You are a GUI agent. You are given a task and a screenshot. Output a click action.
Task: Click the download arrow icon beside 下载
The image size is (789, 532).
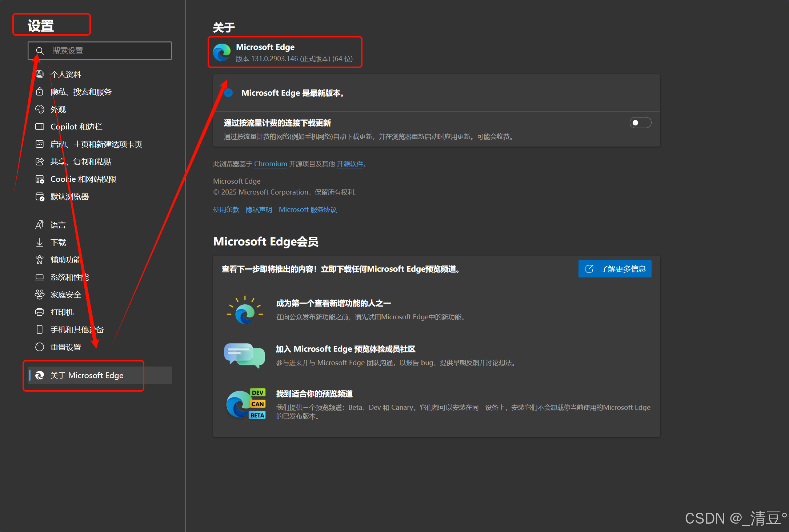(40, 242)
